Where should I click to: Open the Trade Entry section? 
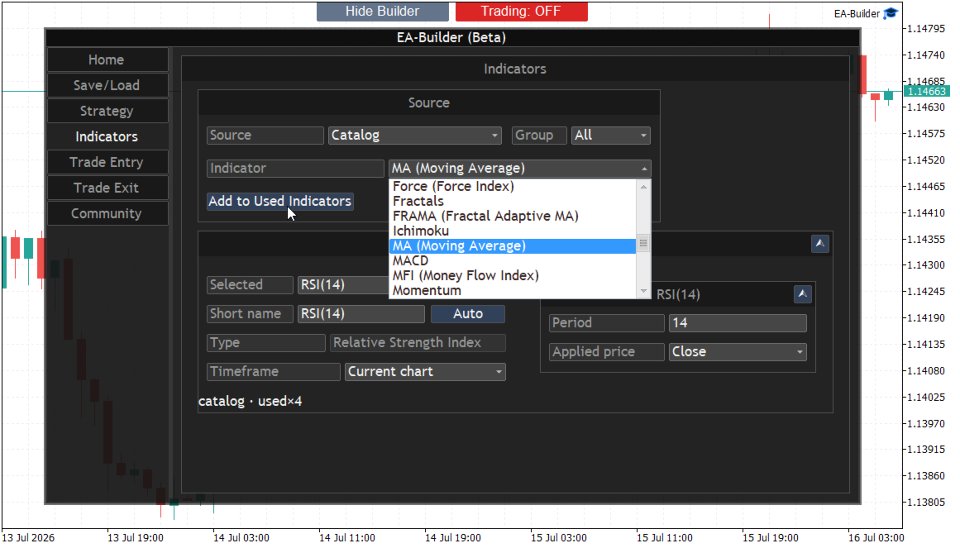click(x=107, y=162)
